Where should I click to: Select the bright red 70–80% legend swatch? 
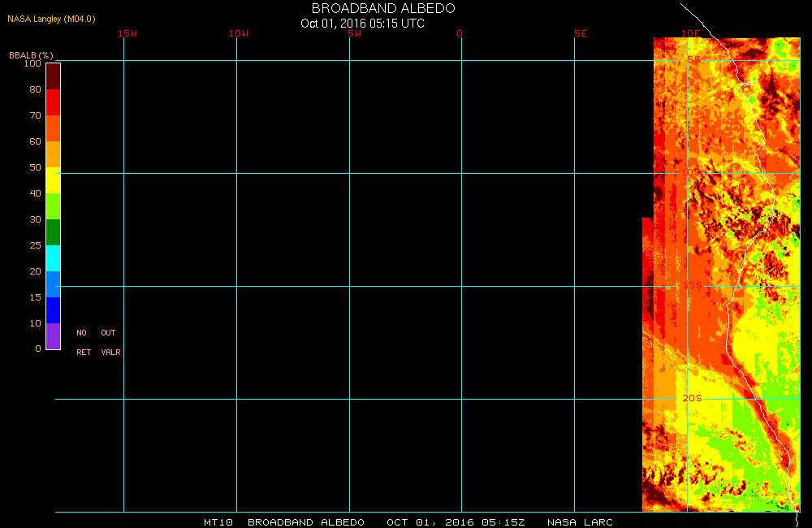(x=53, y=102)
